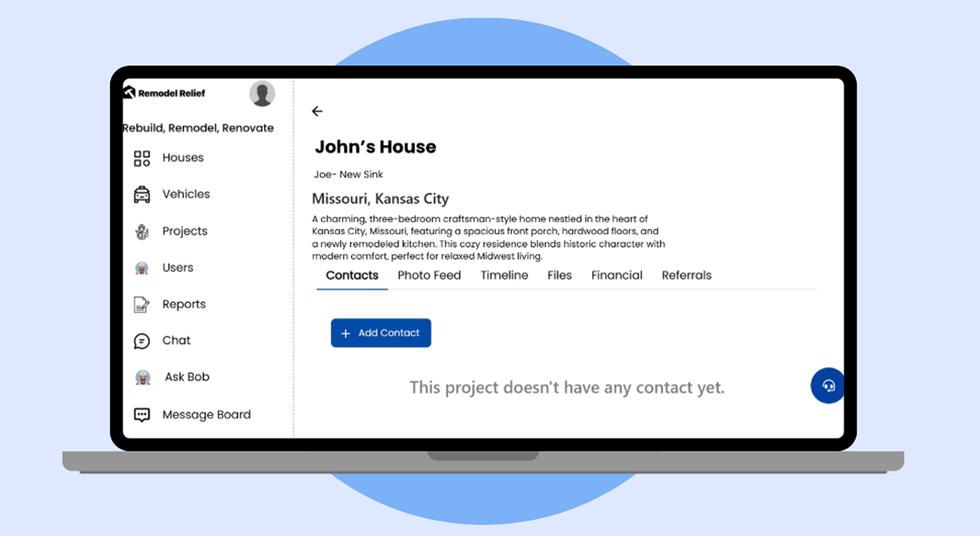Click the Message Board icon
This screenshot has height=536, width=980.
[142, 415]
